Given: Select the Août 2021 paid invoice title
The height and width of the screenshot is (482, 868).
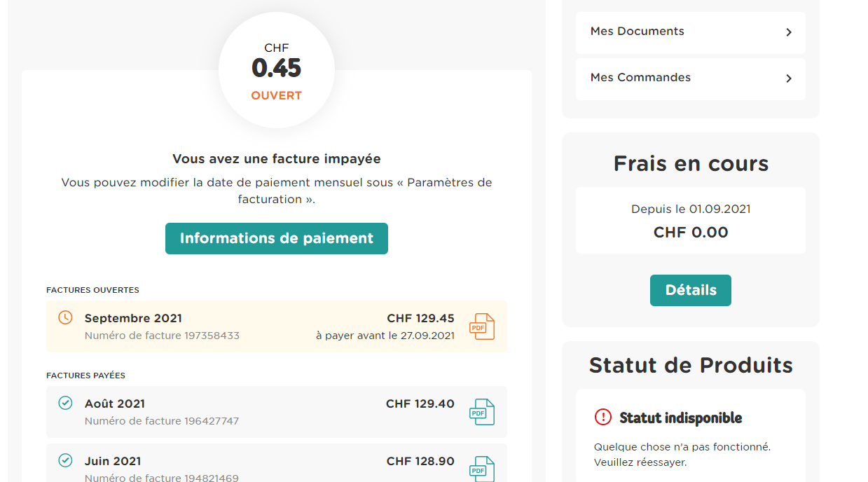Looking at the screenshot, I should tap(115, 404).
